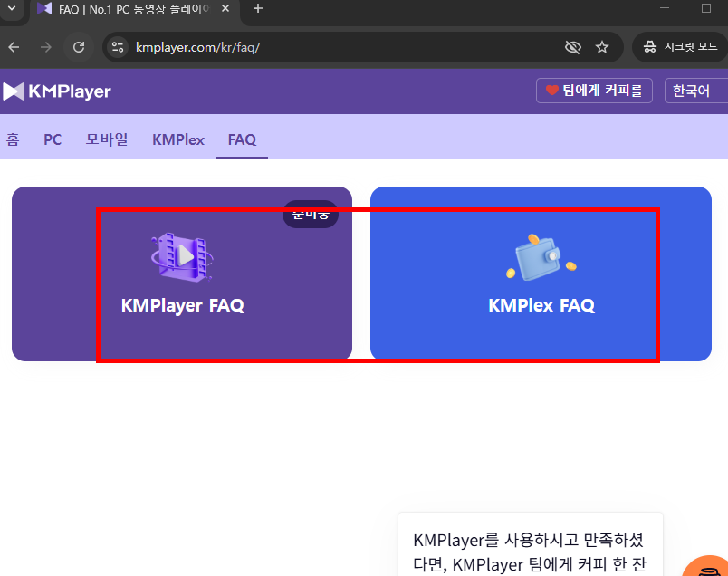Click the address bar URL kmplayer.com/kr/faq/
728x576 pixels.
tap(197, 47)
